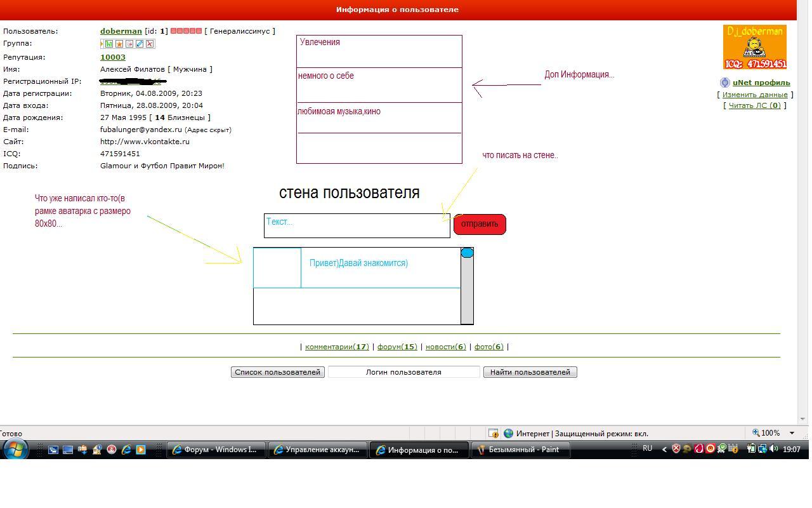Click the Изменить данные link
The width and height of the screenshot is (812, 508).
click(755, 95)
